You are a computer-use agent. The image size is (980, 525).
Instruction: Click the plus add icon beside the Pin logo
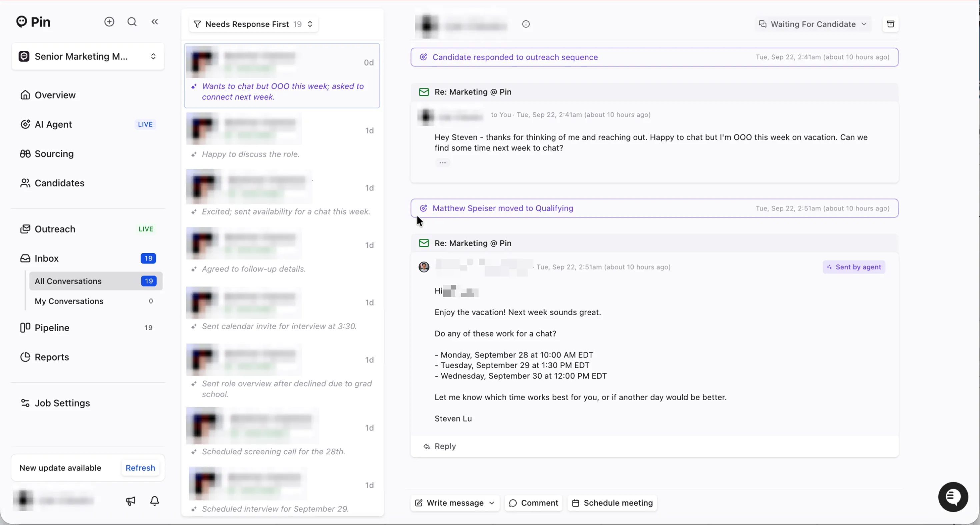pyautogui.click(x=109, y=22)
